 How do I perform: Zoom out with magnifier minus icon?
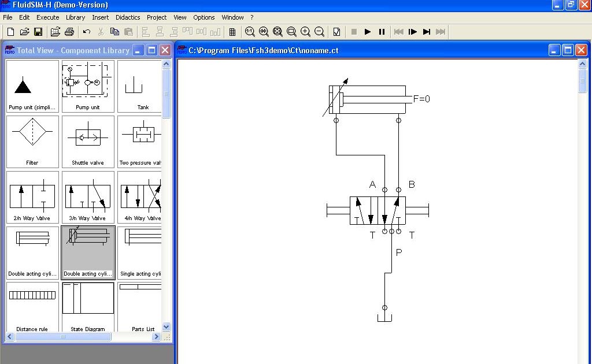pos(319,32)
